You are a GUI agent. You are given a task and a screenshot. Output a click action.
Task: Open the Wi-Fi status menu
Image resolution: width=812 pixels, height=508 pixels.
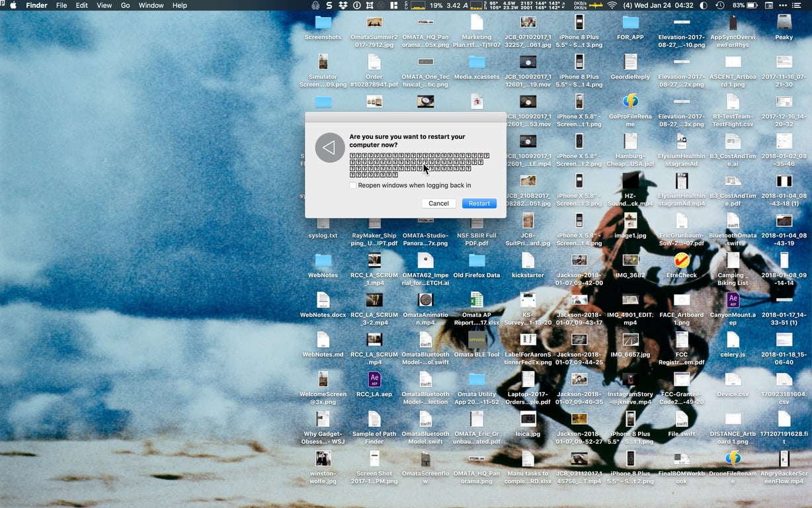612,5
